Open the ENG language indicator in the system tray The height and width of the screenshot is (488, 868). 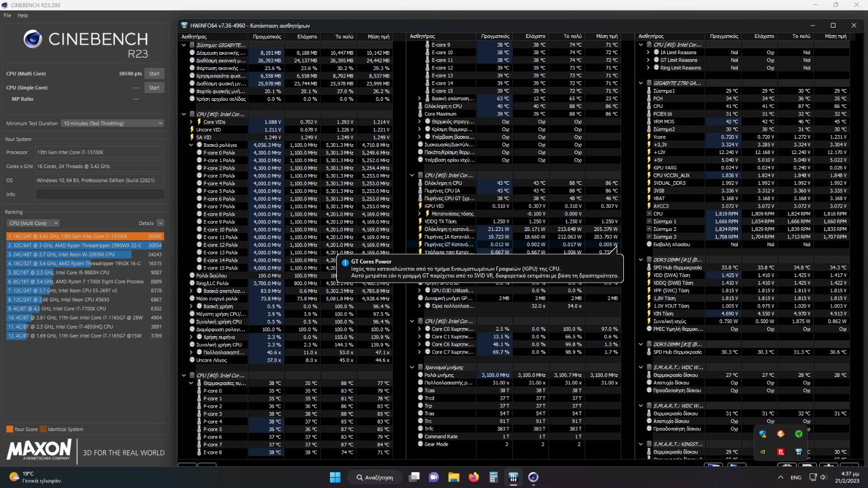796,477
